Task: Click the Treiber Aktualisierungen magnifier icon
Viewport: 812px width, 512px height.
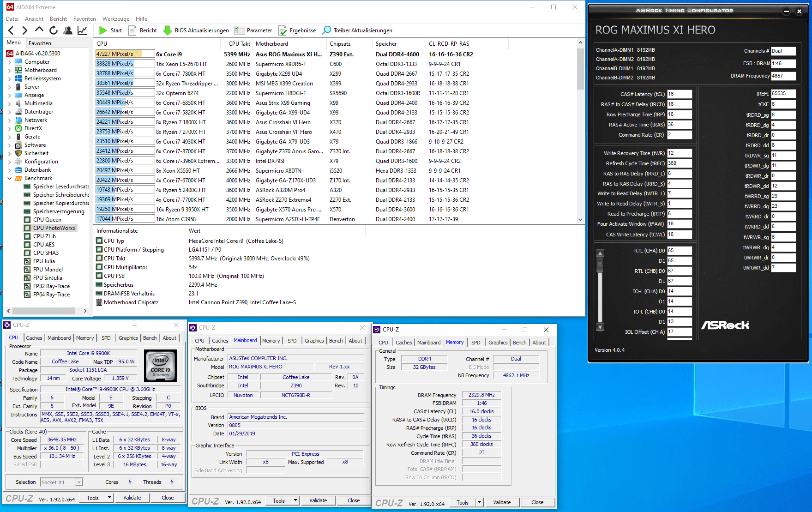Action: [x=326, y=30]
